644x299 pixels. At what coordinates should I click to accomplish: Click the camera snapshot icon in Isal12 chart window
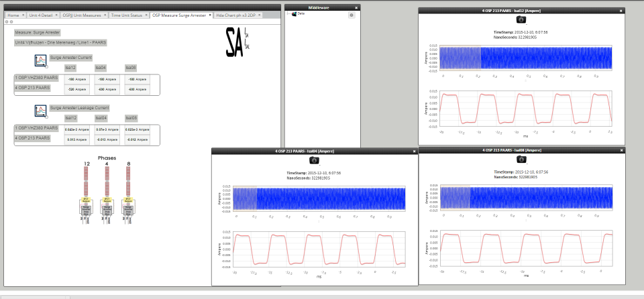517,20
